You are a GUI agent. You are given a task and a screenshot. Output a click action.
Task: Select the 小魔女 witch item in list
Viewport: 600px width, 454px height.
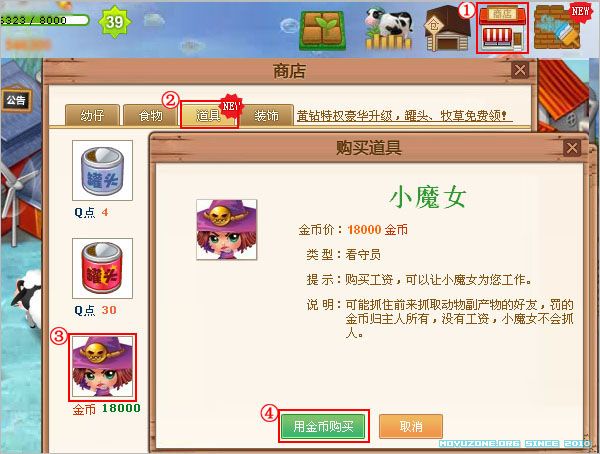(x=103, y=367)
